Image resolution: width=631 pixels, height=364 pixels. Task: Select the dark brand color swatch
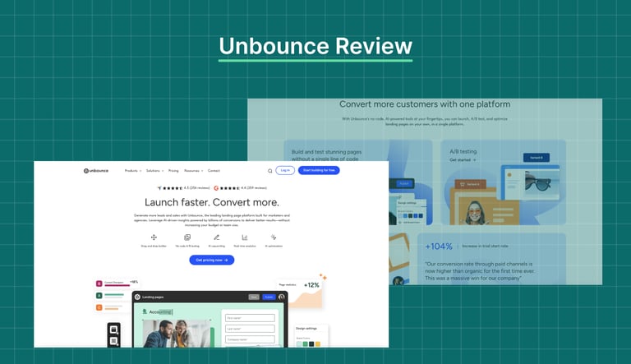[x=311, y=343]
